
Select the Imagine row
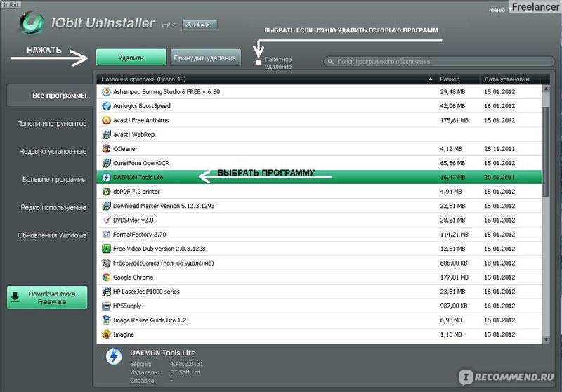pyautogui.click(x=319, y=334)
